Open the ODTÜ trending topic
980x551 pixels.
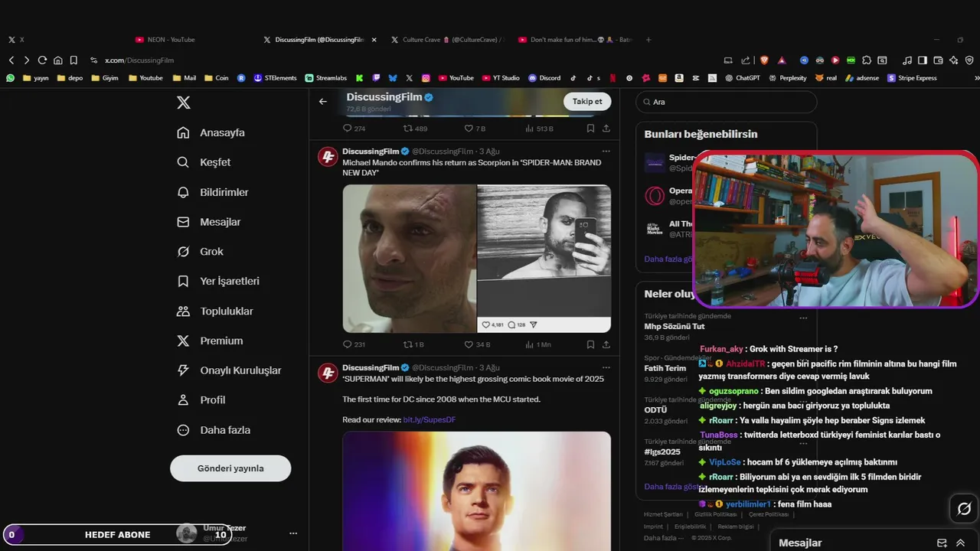click(x=655, y=409)
